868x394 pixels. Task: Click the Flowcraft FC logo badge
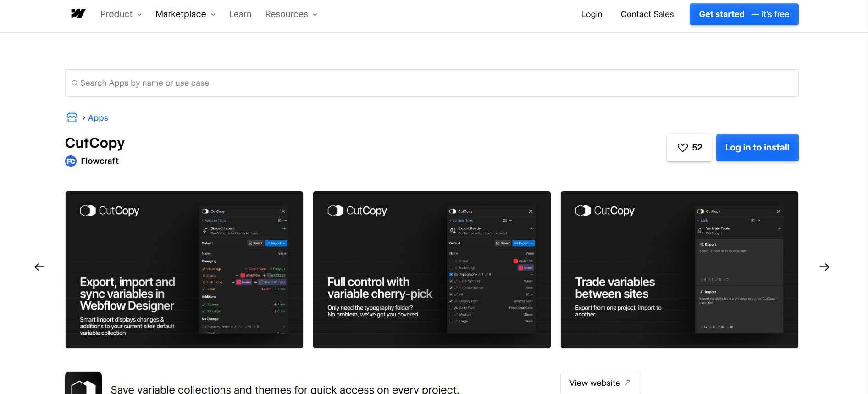[x=71, y=161]
